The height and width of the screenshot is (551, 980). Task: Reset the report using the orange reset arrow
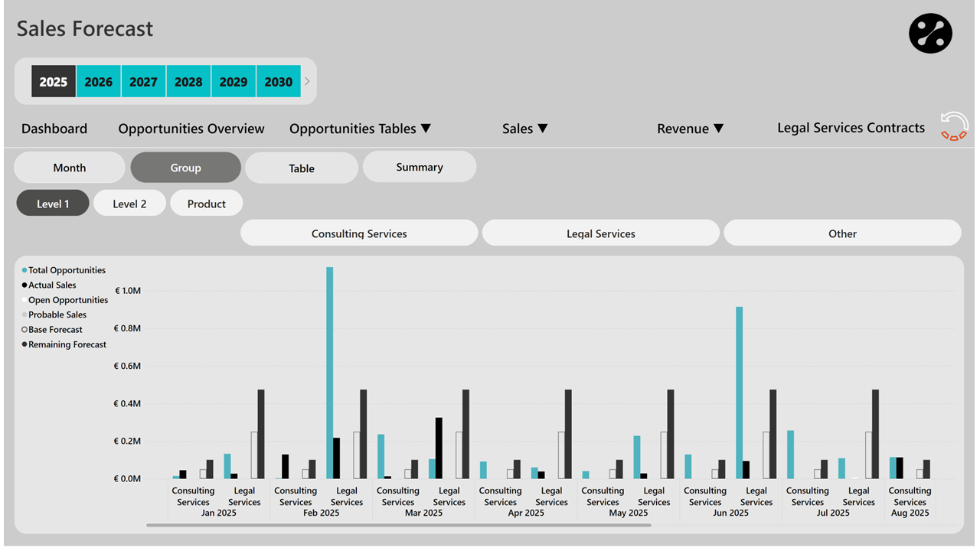tap(953, 129)
